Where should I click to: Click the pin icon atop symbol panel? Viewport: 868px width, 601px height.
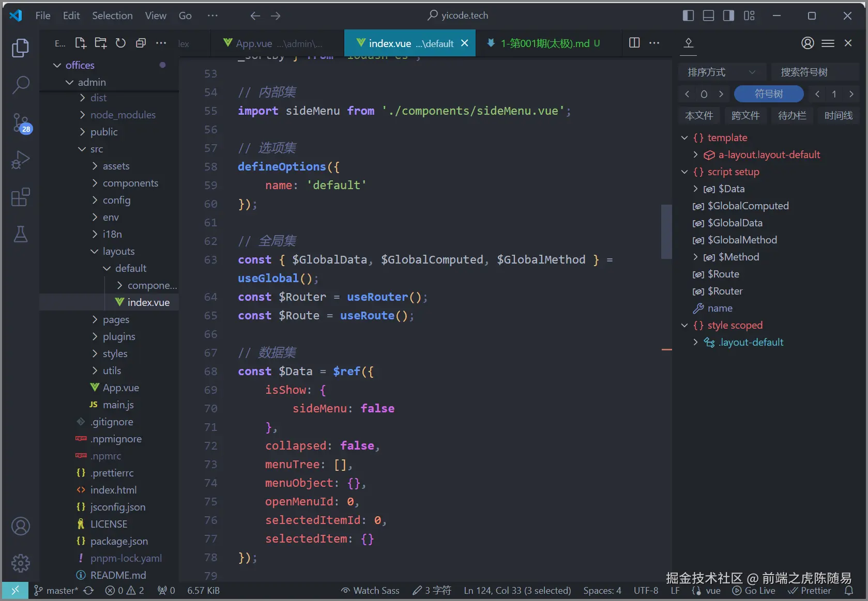689,43
